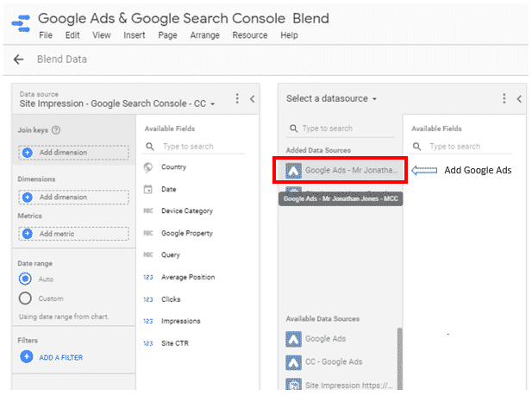Click the globe icon beside Country
This screenshot has width=532, height=402.
[x=148, y=167]
